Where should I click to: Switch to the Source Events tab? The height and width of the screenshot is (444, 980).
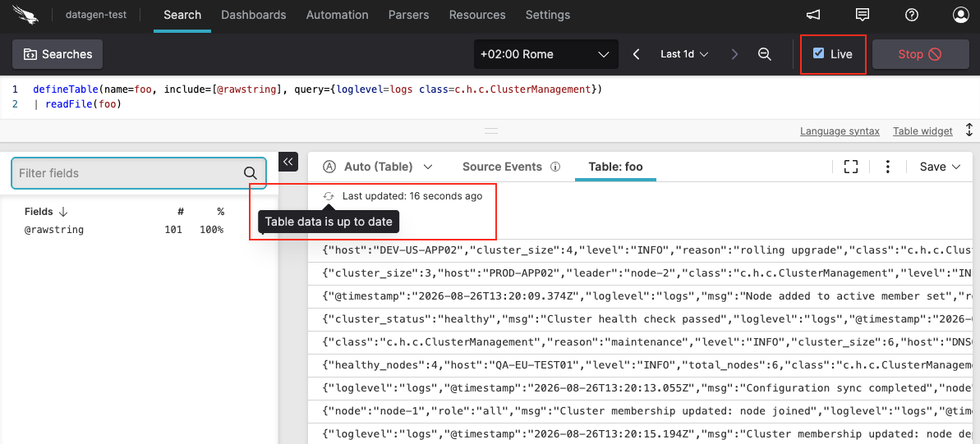coord(502,167)
